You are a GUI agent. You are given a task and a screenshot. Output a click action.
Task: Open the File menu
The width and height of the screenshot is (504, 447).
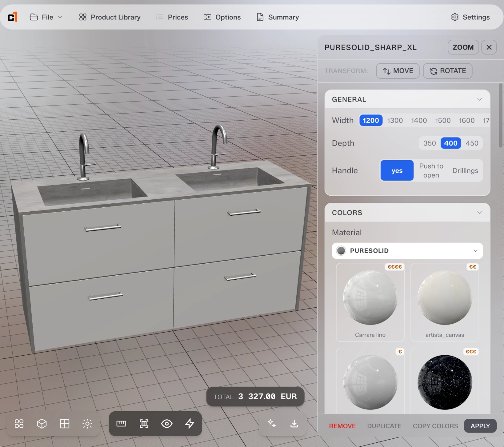coord(46,17)
